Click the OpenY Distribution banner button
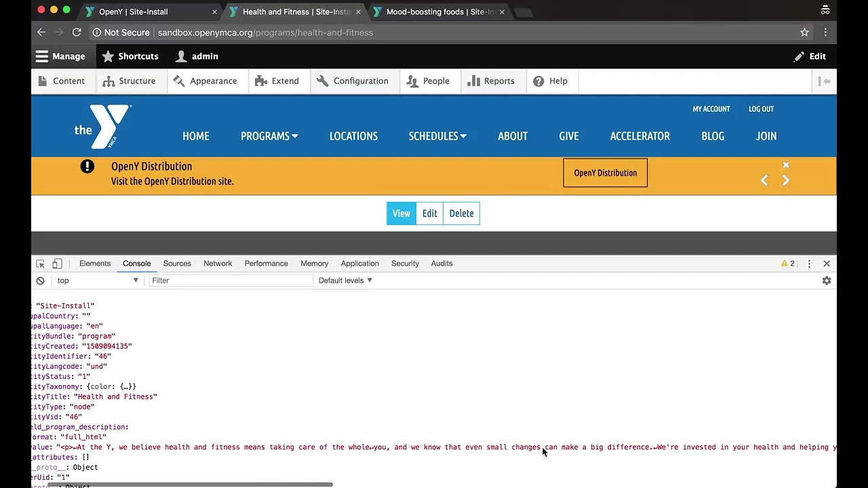 [606, 173]
